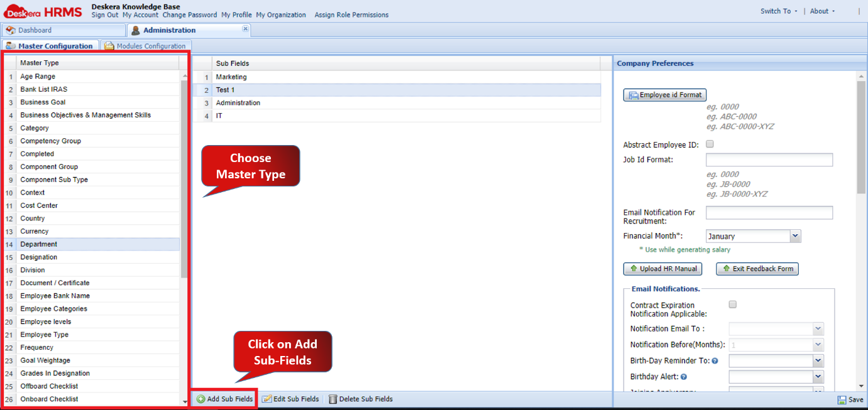
Task: Check Contract Expiration Notification Applicable
Action: (732, 304)
